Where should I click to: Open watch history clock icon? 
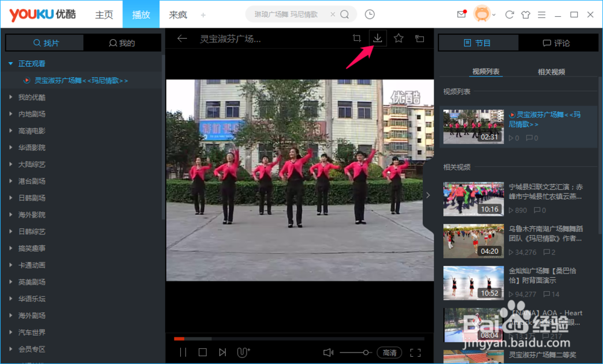pos(370,14)
